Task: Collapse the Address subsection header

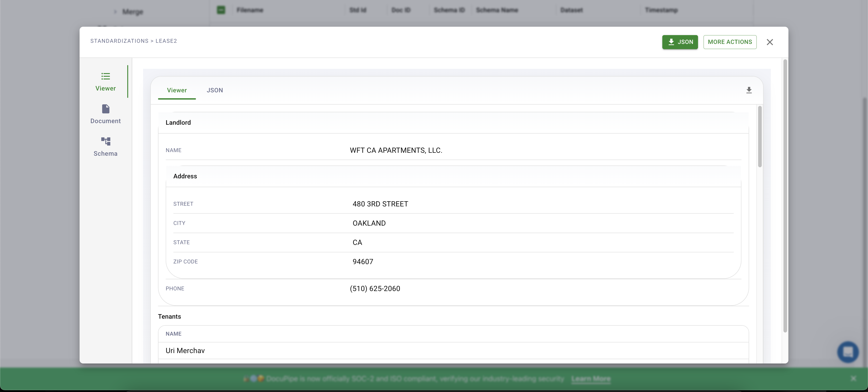Action: coord(185,176)
